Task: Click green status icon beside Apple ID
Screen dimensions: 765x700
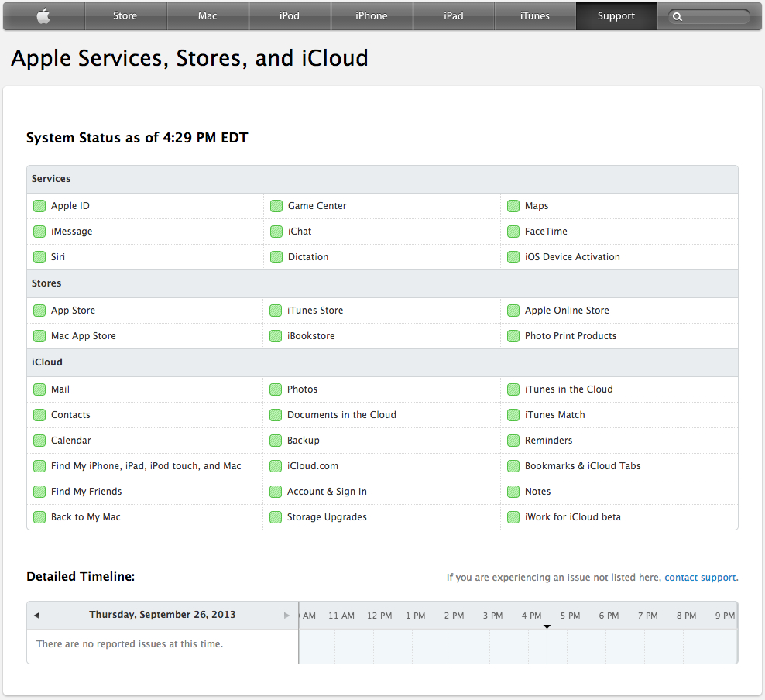Action: tap(39, 206)
